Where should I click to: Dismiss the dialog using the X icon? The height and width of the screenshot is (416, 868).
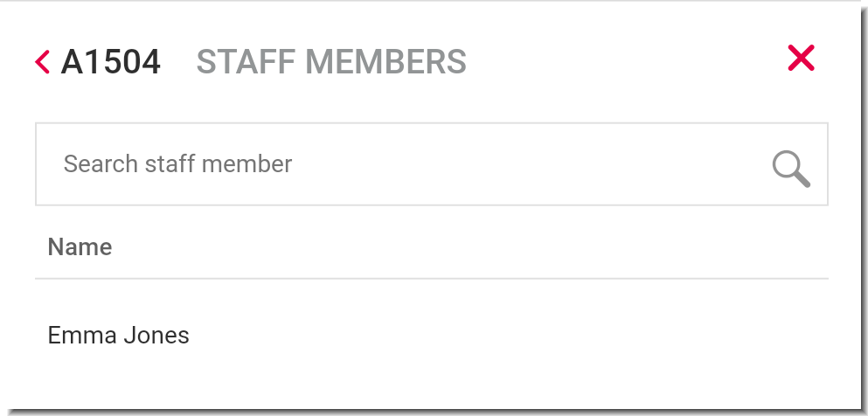click(x=801, y=58)
